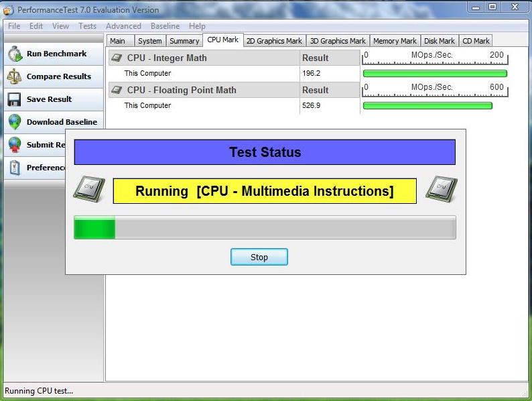Click the PerformanceTest app icon in title bar
Viewport: 532px width, 401px height.
point(9,10)
